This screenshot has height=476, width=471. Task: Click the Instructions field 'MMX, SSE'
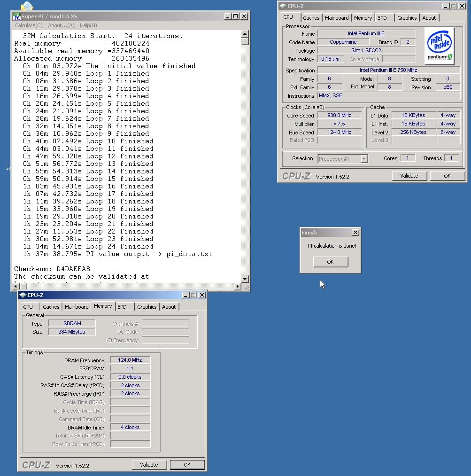tap(389, 96)
